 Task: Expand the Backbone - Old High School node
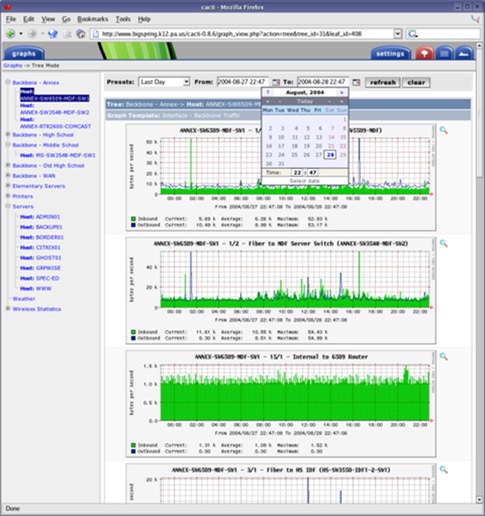(8, 165)
